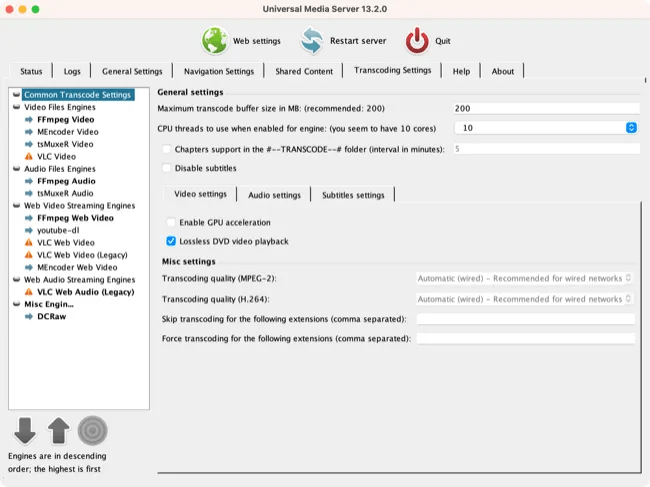Click the Quit button label

pos(443,41)
